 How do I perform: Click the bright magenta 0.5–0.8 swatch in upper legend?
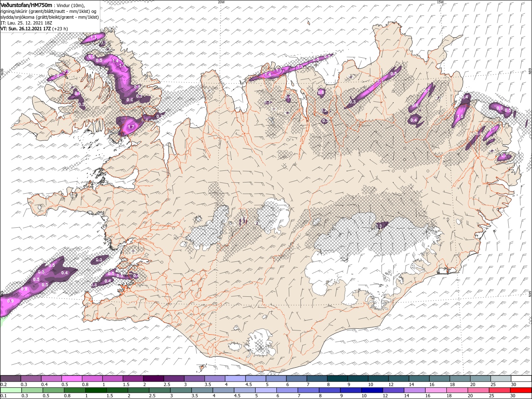click(x=71, y=379)
